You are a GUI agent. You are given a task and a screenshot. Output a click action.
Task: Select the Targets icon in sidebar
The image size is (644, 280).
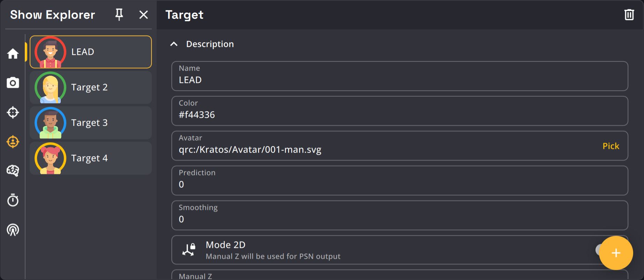pyautogui.click(x=13, y=142)
